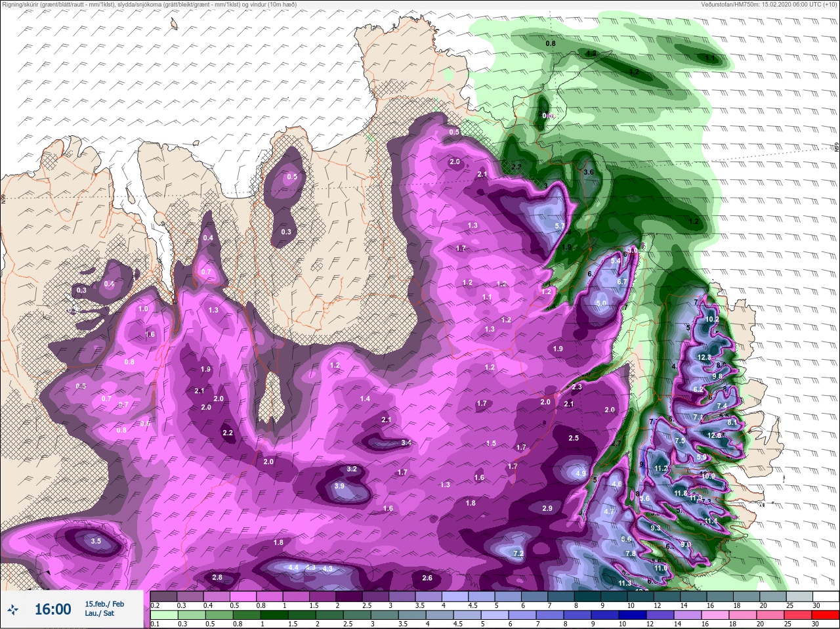
Task: Pick the dark purple 0.2 snow-scale swatch
Action: click(x=163, y=596)
